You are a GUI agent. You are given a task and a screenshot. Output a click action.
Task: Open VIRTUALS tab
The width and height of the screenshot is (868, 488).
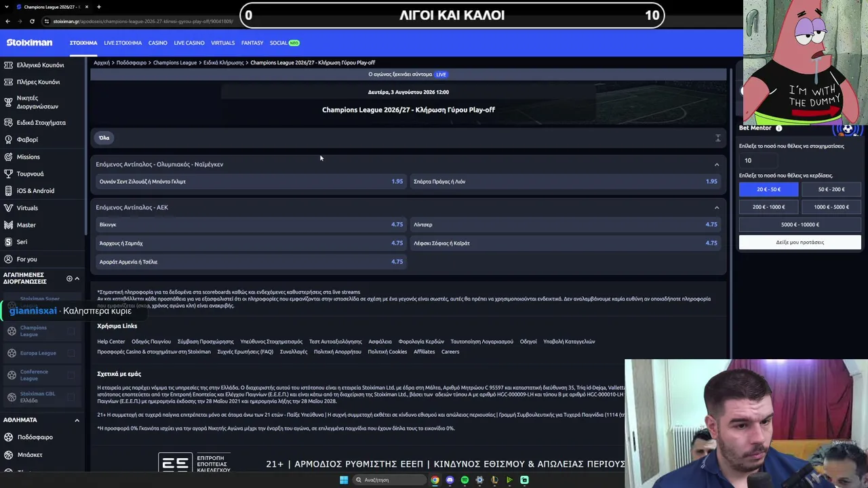click(223, 43)
